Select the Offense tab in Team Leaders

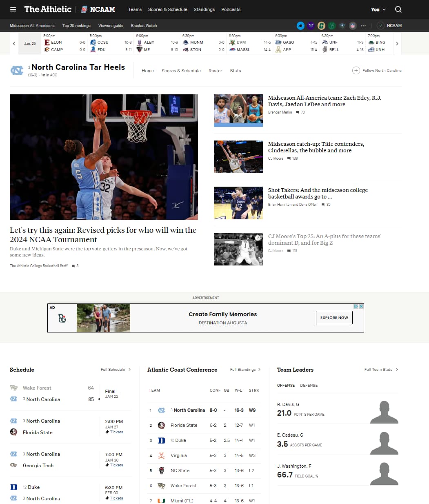point(286,386)
